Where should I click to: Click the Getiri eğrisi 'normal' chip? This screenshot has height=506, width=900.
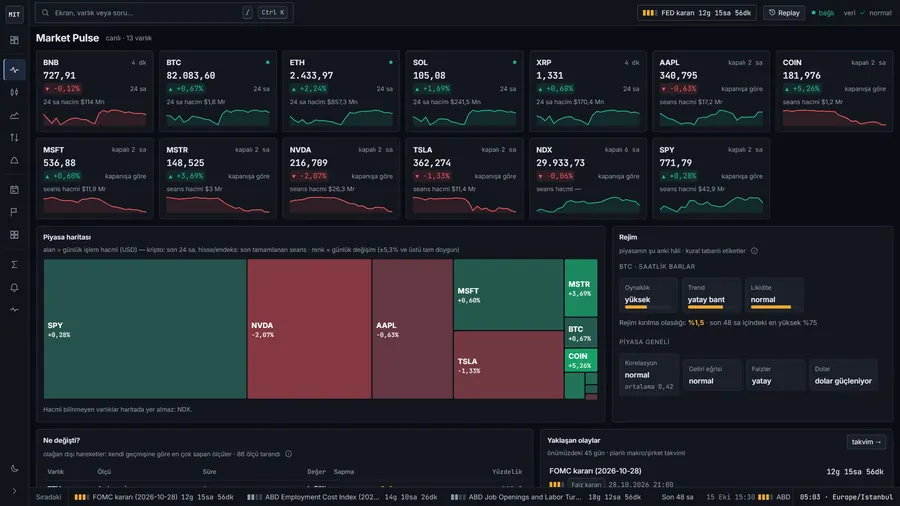tap(712, 375)
